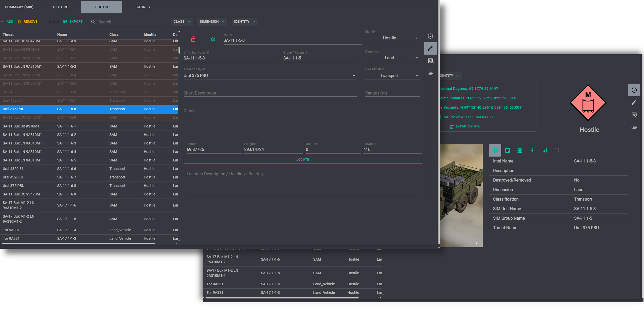Open the CLASS filter dropdown
644x309 pixels.
pyautogui.click(x=182, y=22)
